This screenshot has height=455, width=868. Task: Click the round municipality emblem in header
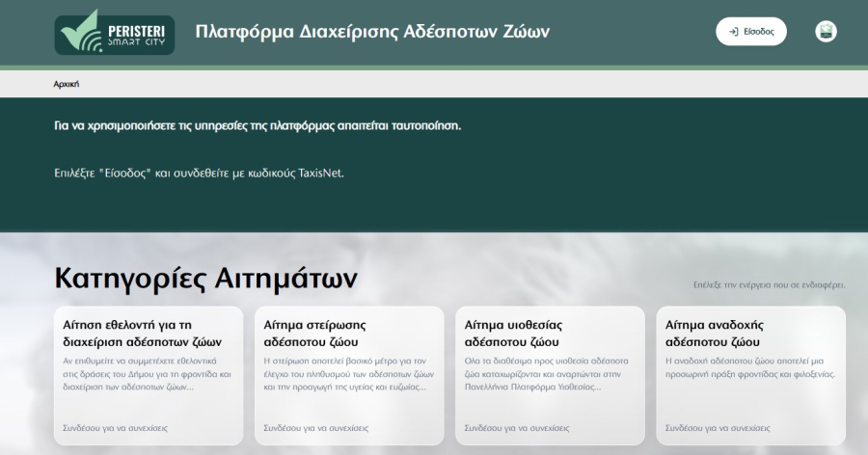[x=826, y=32]
